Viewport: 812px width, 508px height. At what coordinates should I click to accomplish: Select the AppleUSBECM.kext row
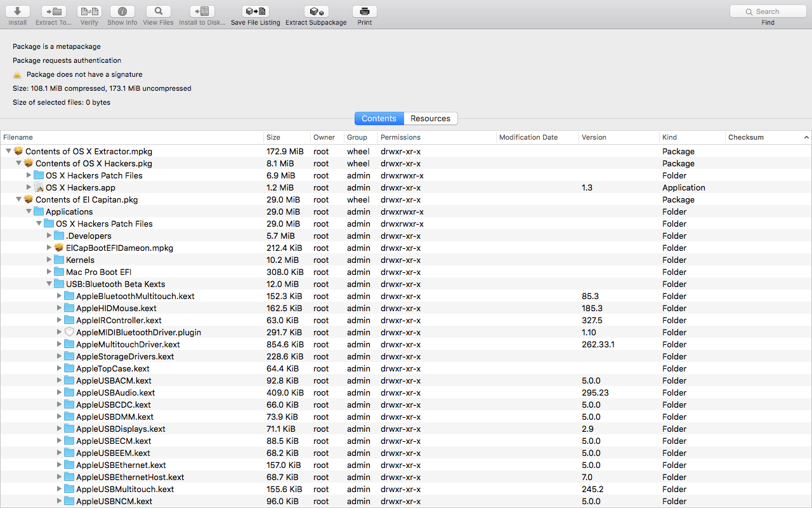(x=406, y=441)
